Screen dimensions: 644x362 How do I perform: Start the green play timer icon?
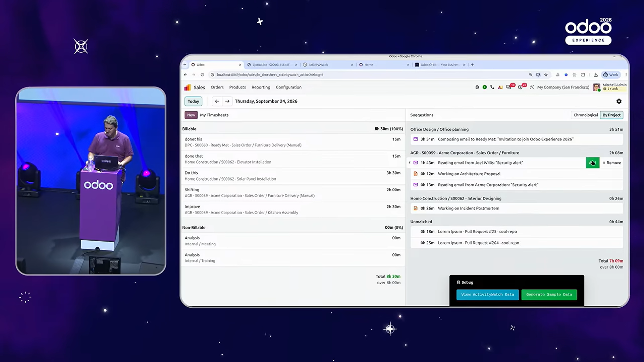485,87
